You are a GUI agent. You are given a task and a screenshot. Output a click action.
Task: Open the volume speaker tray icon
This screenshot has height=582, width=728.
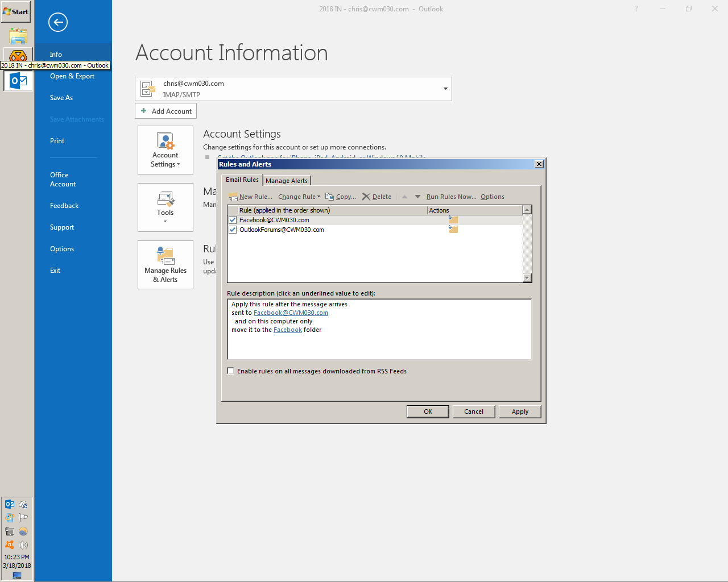point(23,545)
